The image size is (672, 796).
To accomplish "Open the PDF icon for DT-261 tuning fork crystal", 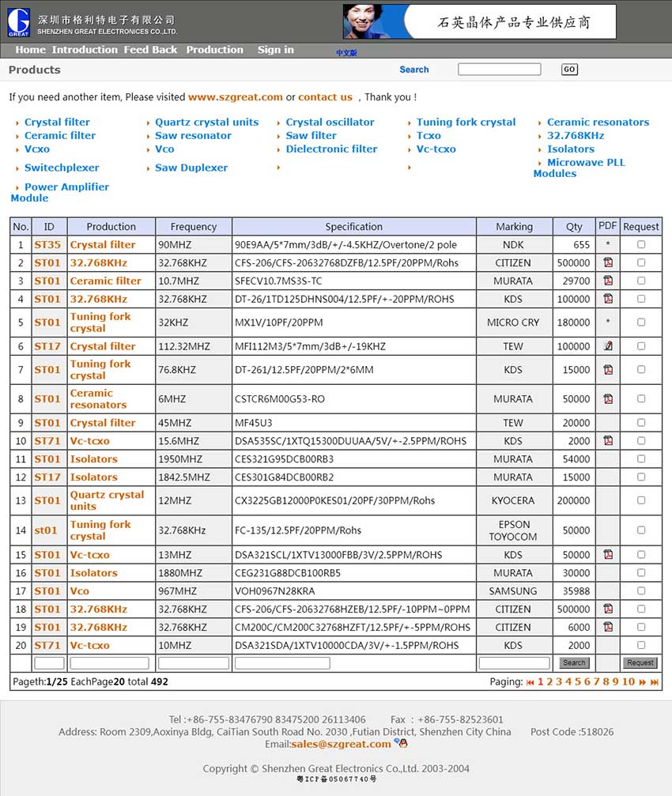I will [608, 369].
